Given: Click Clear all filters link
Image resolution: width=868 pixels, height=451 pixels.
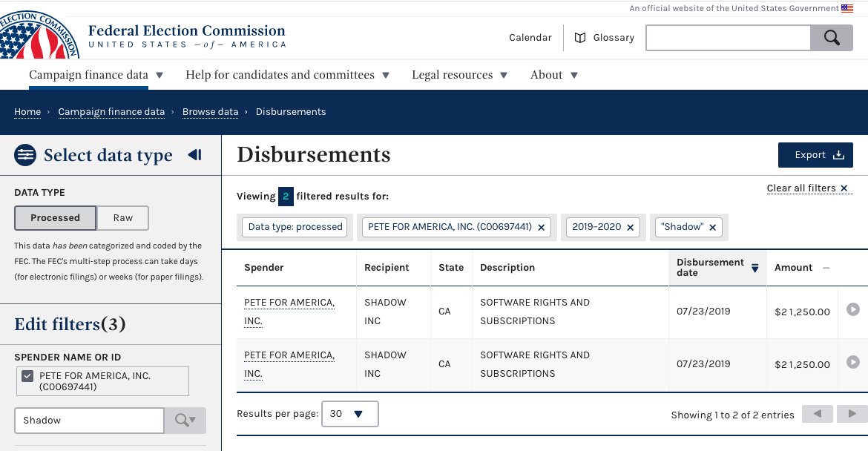Looking at the screenshot, I should coord(806,188).
